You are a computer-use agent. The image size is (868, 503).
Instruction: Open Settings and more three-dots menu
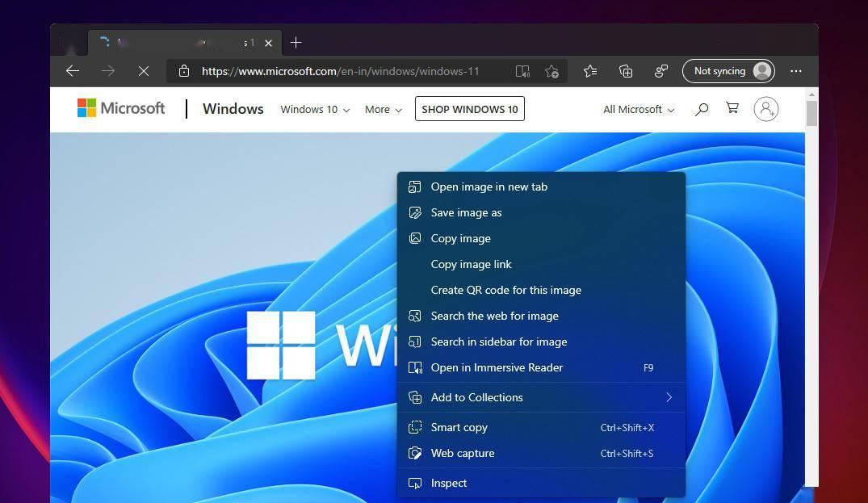796,71
